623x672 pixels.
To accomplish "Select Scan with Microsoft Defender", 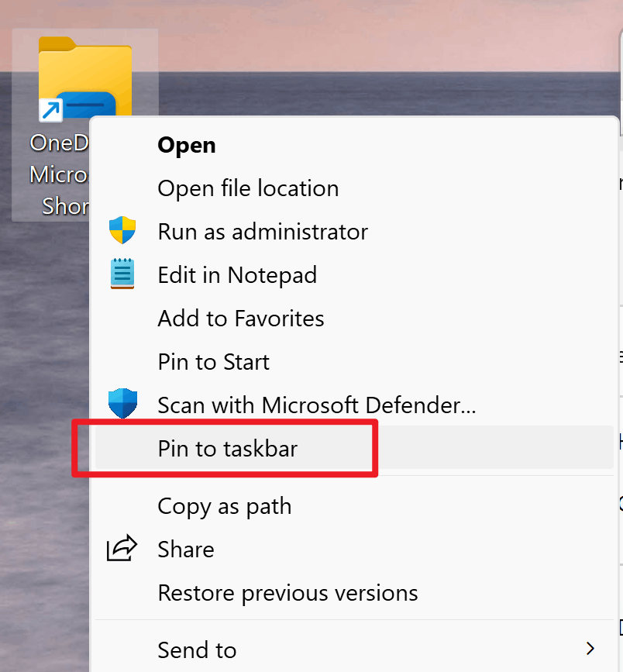I will pos(354,405).
